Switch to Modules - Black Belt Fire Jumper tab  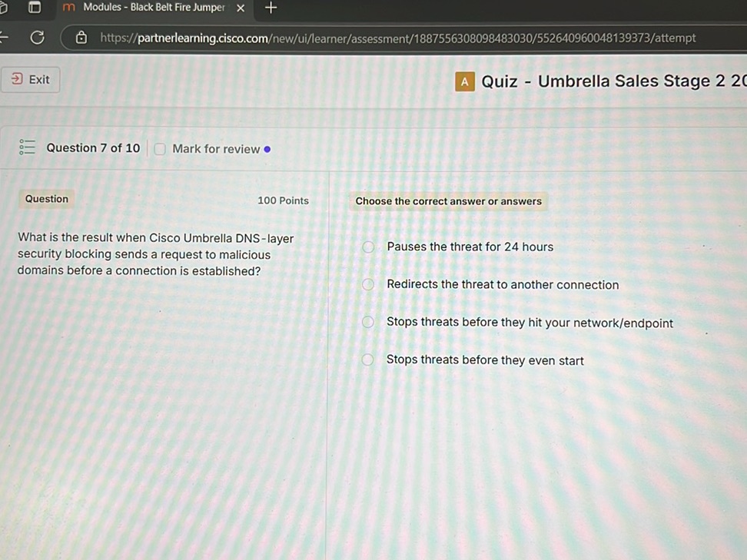point(153,8)
